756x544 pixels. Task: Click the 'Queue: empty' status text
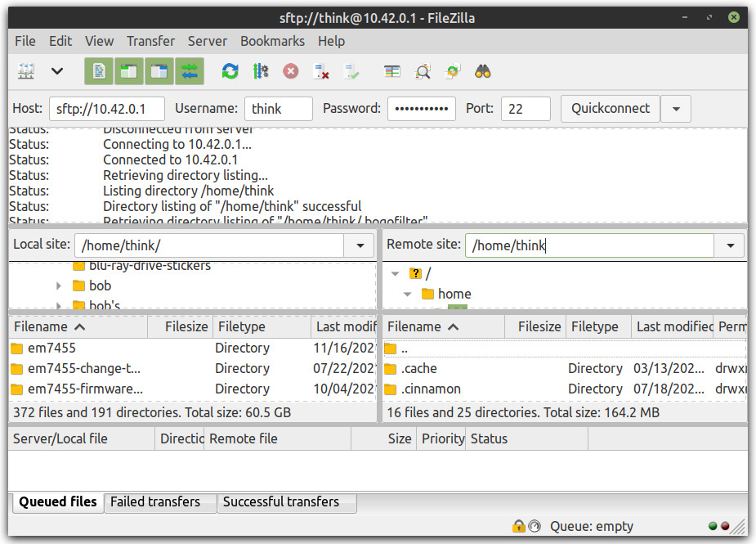(x=591, y=526)
